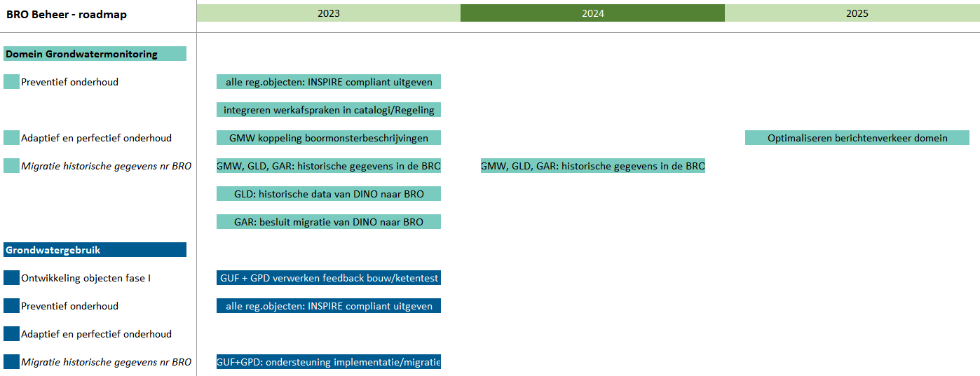The image size is (980, 376).
Task: Click blue swatch beside Adaptief en perfectief onderhoud
Action: pyautogui.click(x=11, y=334)
